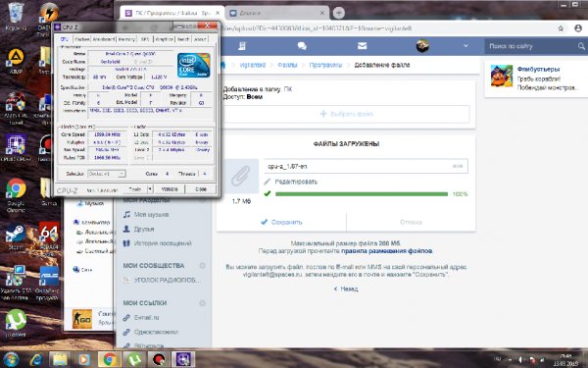Click the Сохранить save button
Viewport: 588px width, 368px height.
click(281, 222)
